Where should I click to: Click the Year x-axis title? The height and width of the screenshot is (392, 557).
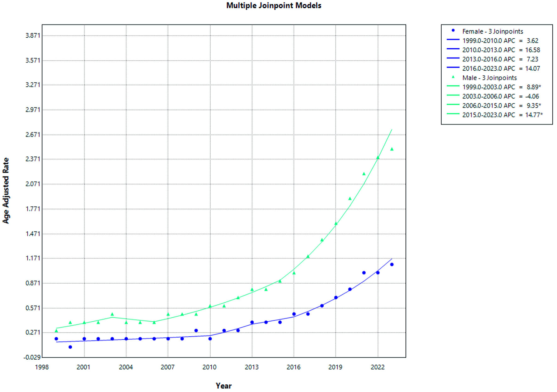click(x=223, y=386)
